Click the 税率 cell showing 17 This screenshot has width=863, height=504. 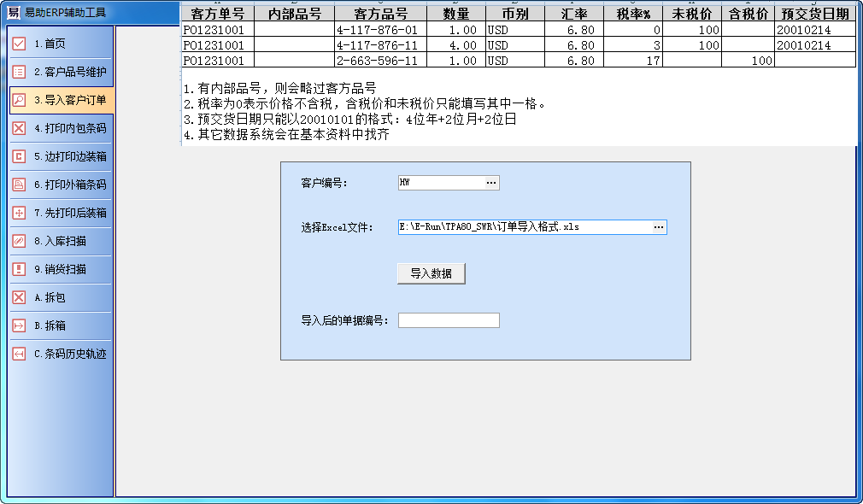coord(633,61)
